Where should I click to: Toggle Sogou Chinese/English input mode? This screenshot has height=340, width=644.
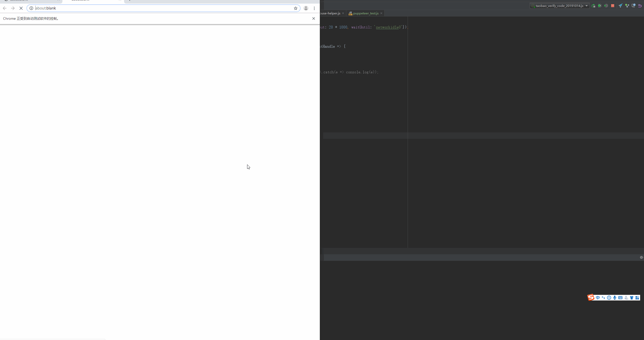(598, 298)
